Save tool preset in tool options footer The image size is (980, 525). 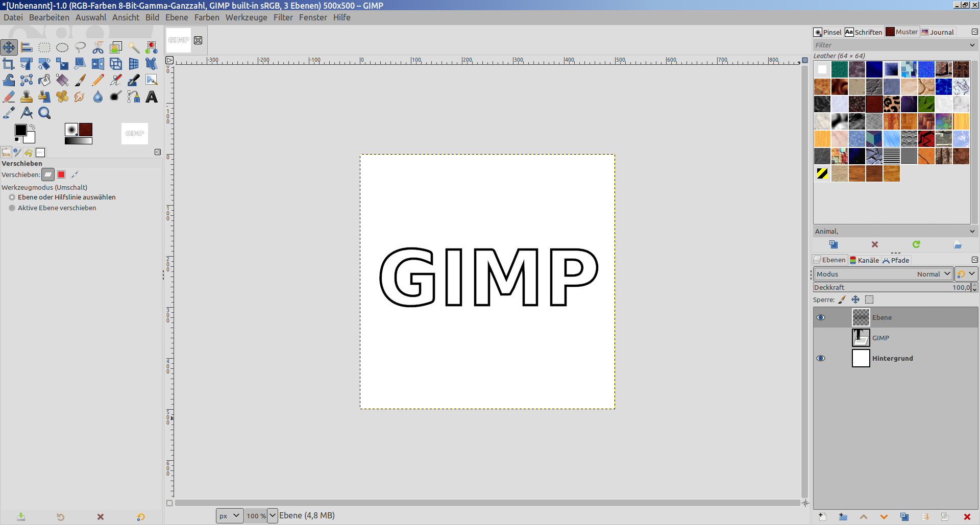[x=21, y=517]
